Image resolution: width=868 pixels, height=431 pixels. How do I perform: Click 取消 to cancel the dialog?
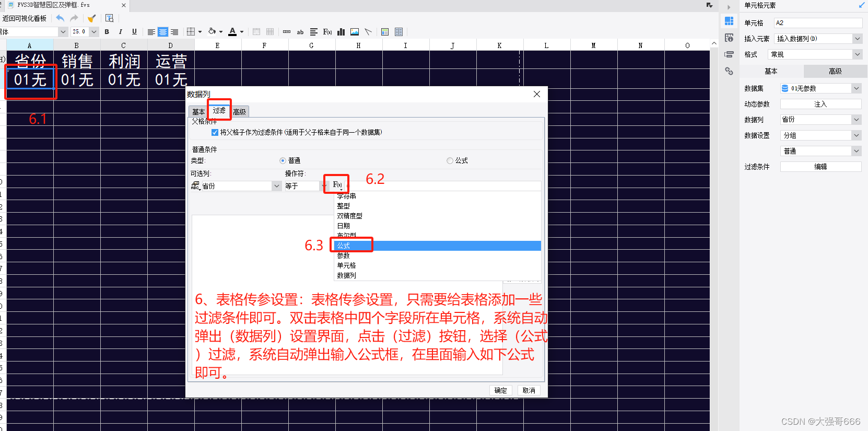tap(529, 390)
